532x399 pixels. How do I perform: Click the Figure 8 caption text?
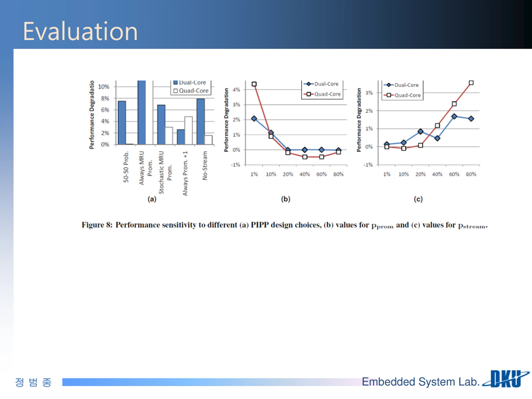[284, 225]
